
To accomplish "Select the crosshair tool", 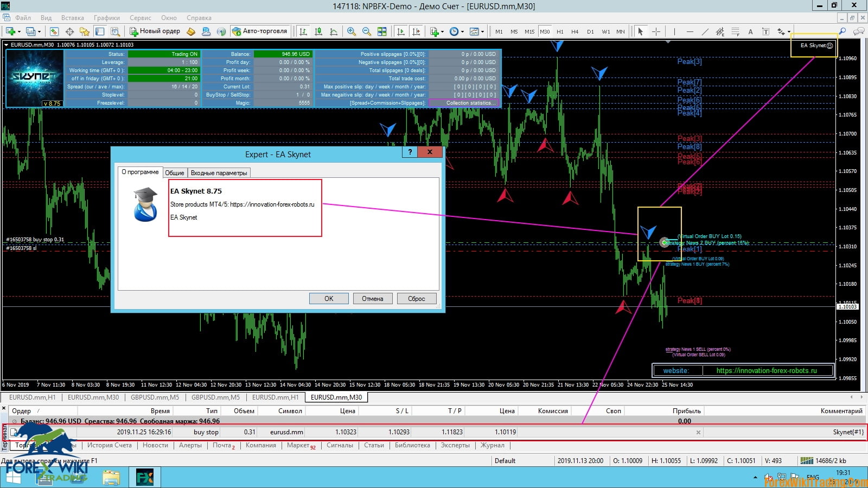I will tap(656, 31).
